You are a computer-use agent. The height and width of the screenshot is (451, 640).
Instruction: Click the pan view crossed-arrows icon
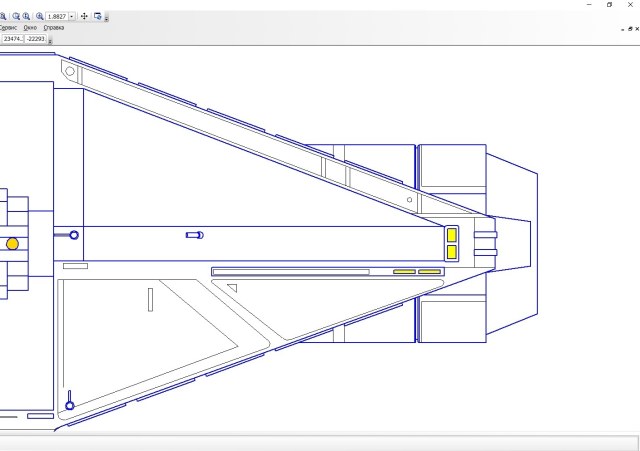(x=84, y=16)
